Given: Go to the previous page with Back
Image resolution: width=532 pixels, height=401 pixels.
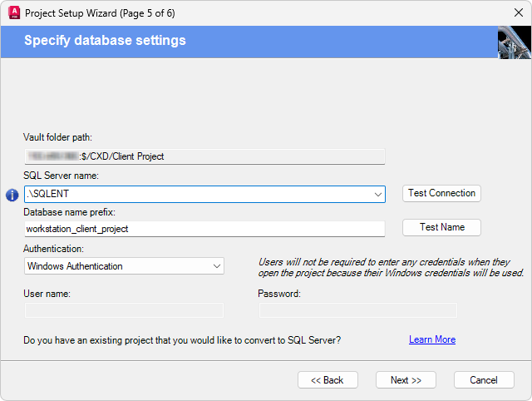Looking at the screenshot, I should 328,380.
